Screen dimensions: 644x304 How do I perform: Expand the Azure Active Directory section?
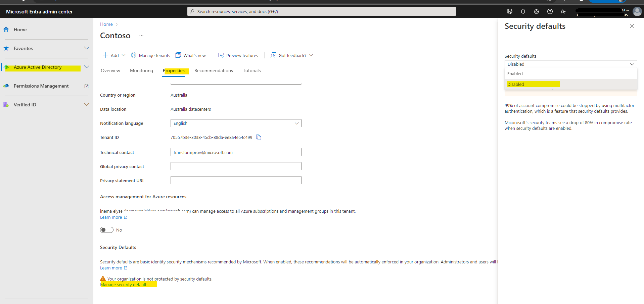[x=87, y=67]
